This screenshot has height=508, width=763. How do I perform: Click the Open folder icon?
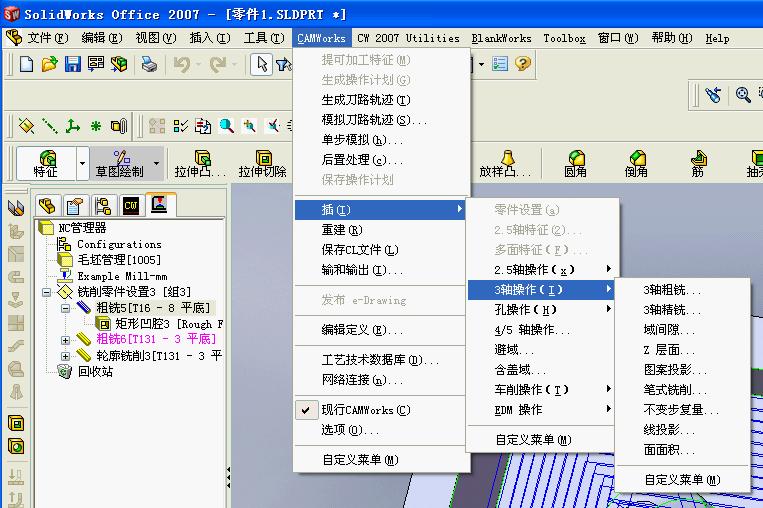[49, 64]
